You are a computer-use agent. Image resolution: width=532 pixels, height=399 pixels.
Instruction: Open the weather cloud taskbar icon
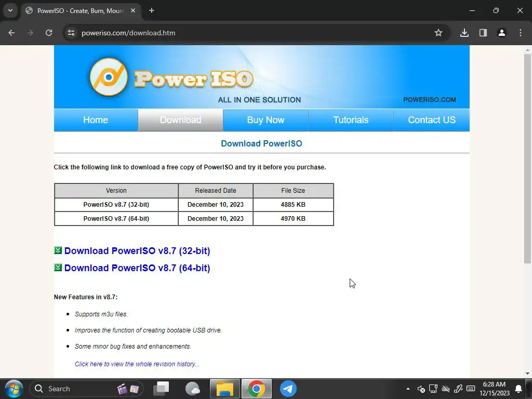[x=193, y=389]
